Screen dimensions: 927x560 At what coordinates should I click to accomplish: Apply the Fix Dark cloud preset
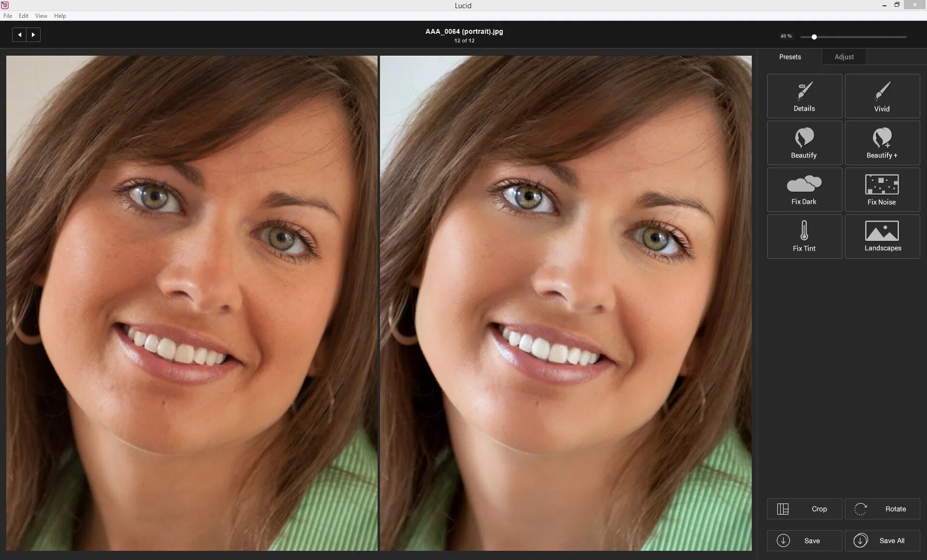click(x=804, y=190)
